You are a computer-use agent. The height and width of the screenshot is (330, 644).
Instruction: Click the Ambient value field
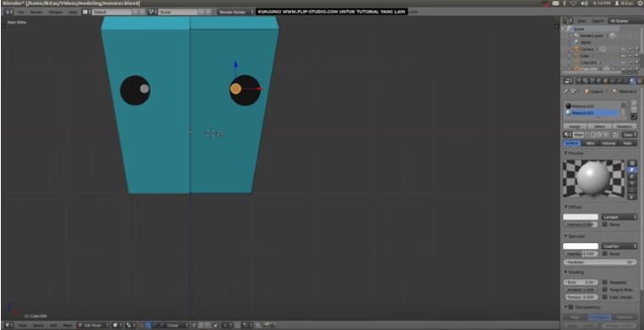coord(581,289)
